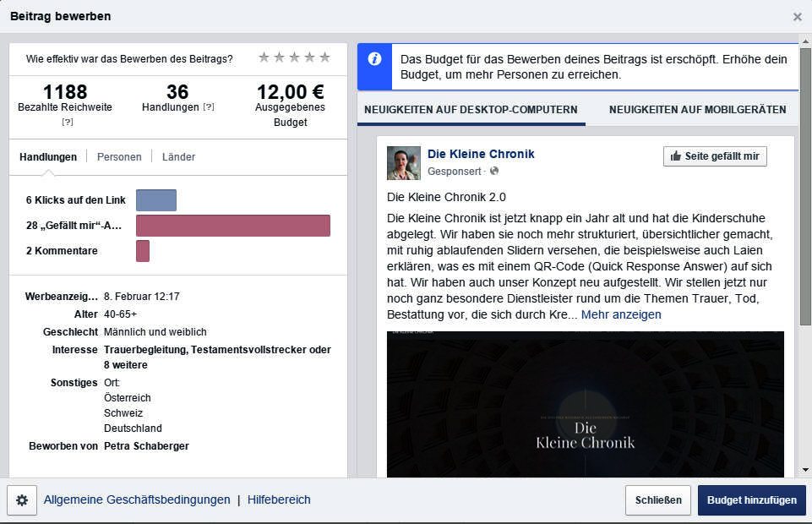Switch to the Länder tab
Viewport: 812px width, 524px height.
click(x=178, y=157)
